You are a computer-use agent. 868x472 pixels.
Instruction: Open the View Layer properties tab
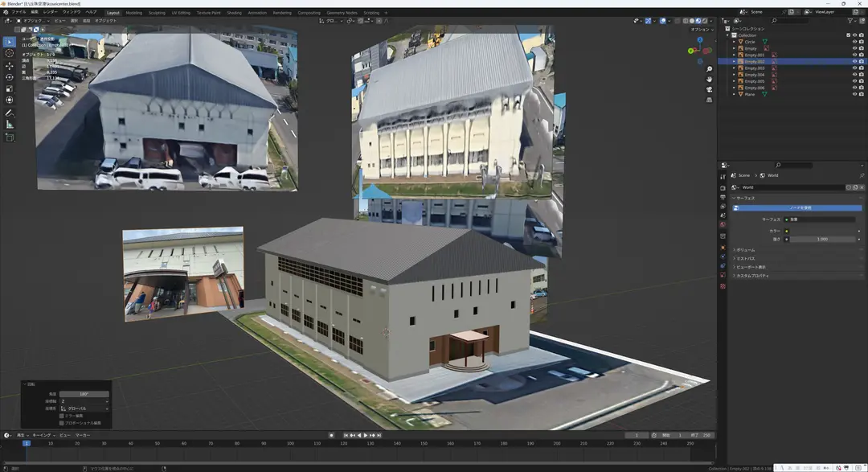[723, 206]
